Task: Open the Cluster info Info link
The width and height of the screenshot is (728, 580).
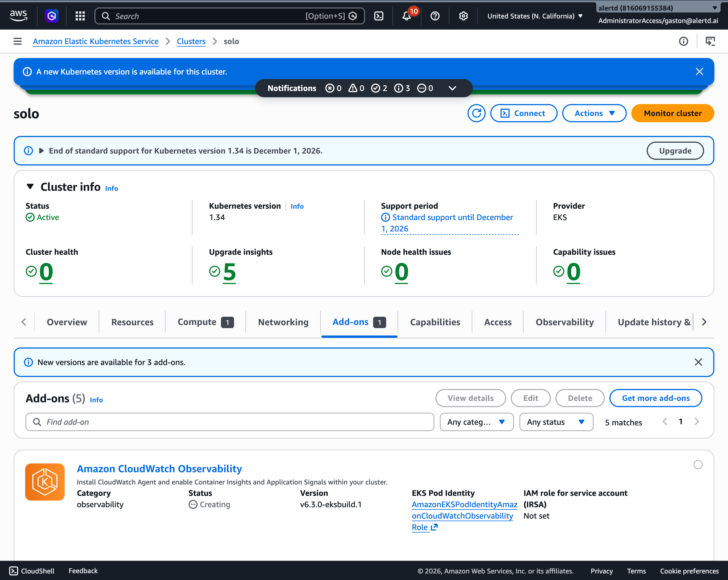Action: 111,188
